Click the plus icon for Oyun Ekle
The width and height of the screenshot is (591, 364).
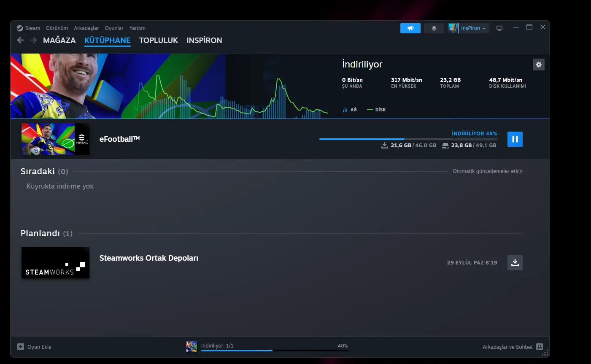tap(21, 347)
